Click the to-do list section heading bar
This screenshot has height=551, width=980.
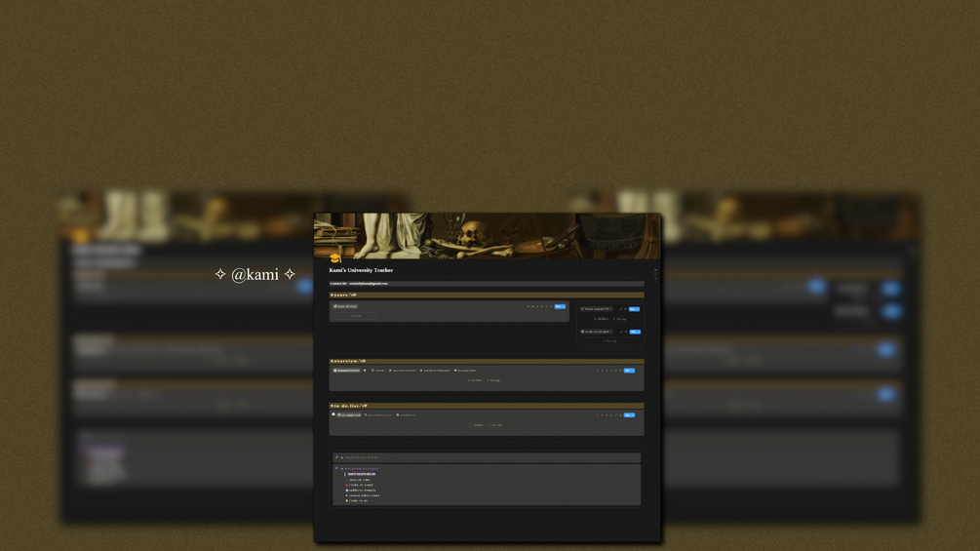[487, 406]
